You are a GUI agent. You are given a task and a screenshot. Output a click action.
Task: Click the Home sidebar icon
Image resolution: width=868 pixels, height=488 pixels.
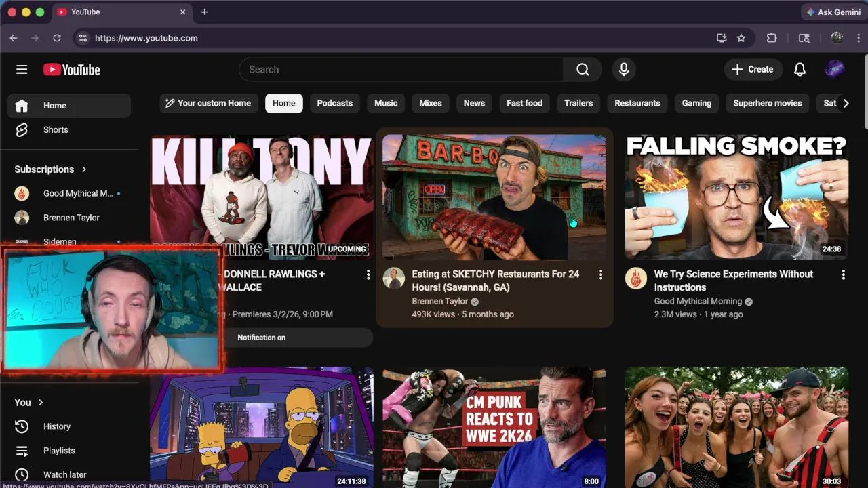(22, 106)
